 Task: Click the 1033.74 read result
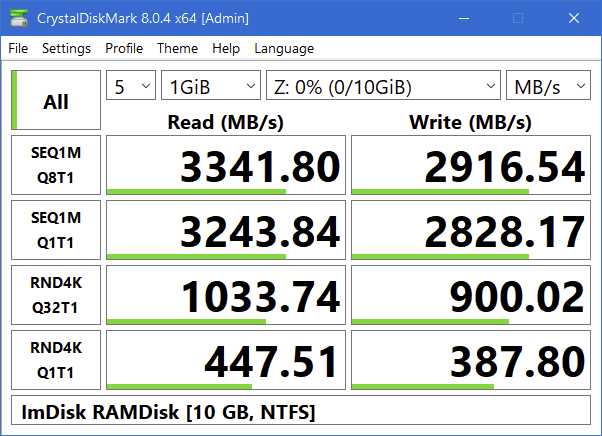pyautogui.click(x=226, y=295)
